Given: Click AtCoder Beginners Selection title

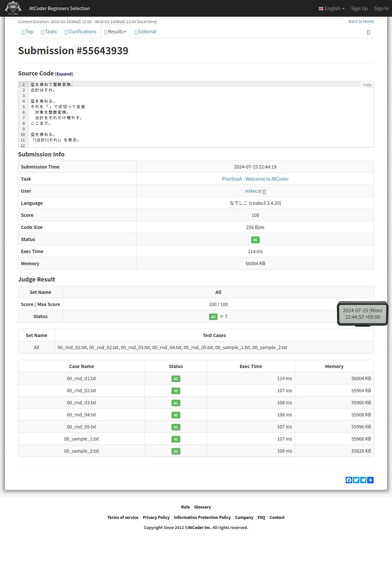Looking at the screenshot, I should (x=59, y=8).
